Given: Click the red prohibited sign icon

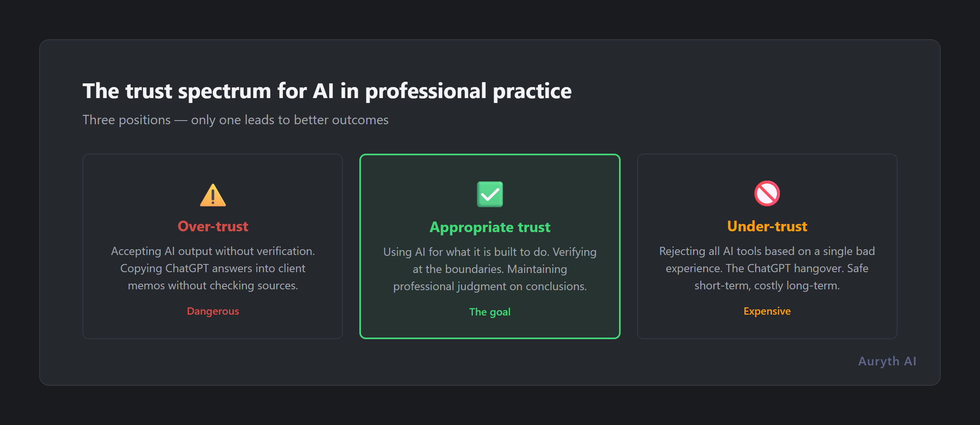Looking at the screenshot, I should [767, 193].
